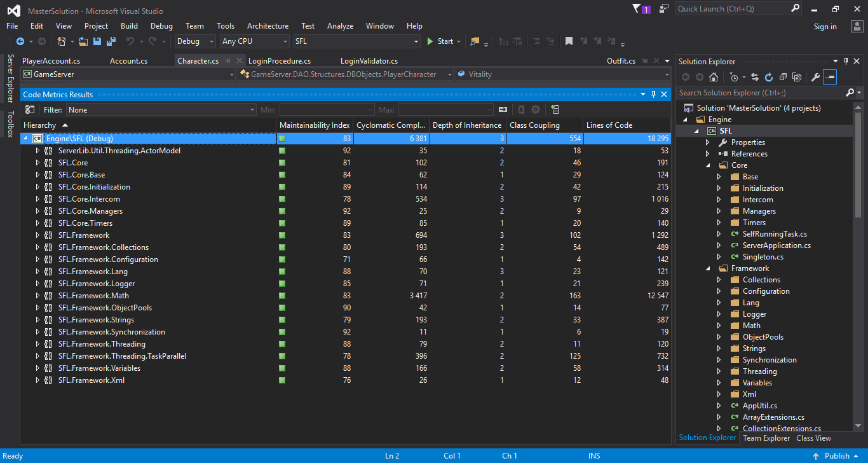Open the Debug menu
Image resolution: width=868 pixels, height=463 pixels.
pyautogui.click(x=161, y=26)
